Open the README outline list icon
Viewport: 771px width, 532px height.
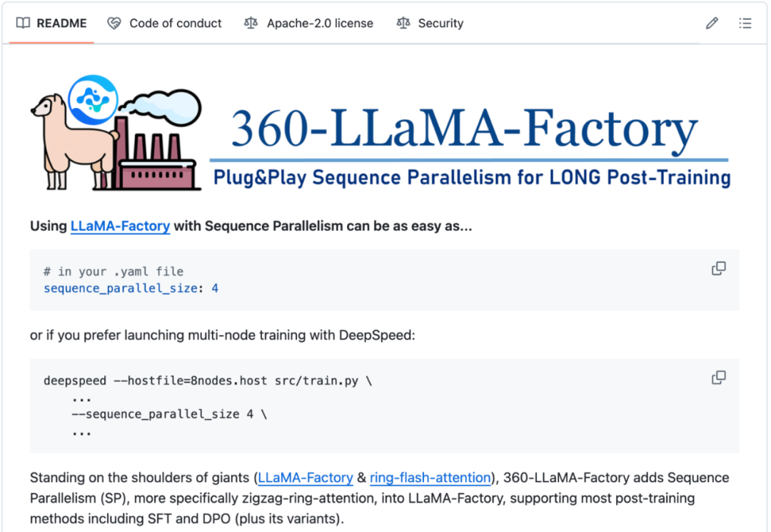coord(745,23)
